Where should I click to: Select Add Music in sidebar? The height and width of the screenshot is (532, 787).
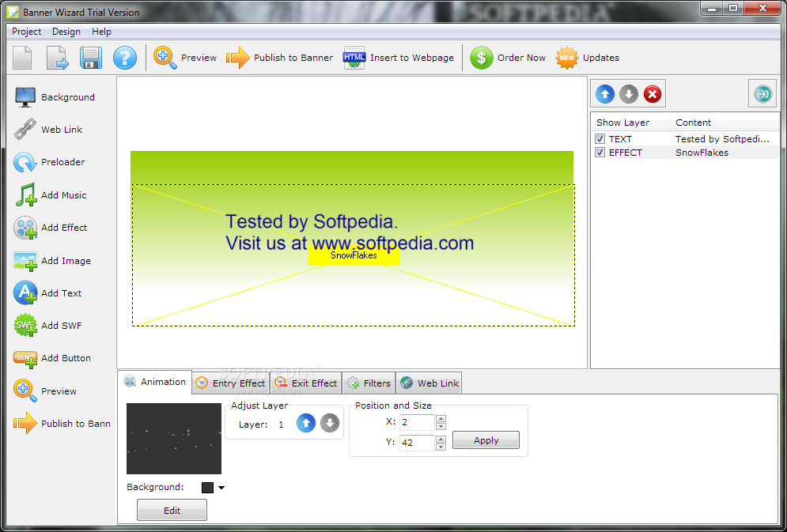coord(50,195)
